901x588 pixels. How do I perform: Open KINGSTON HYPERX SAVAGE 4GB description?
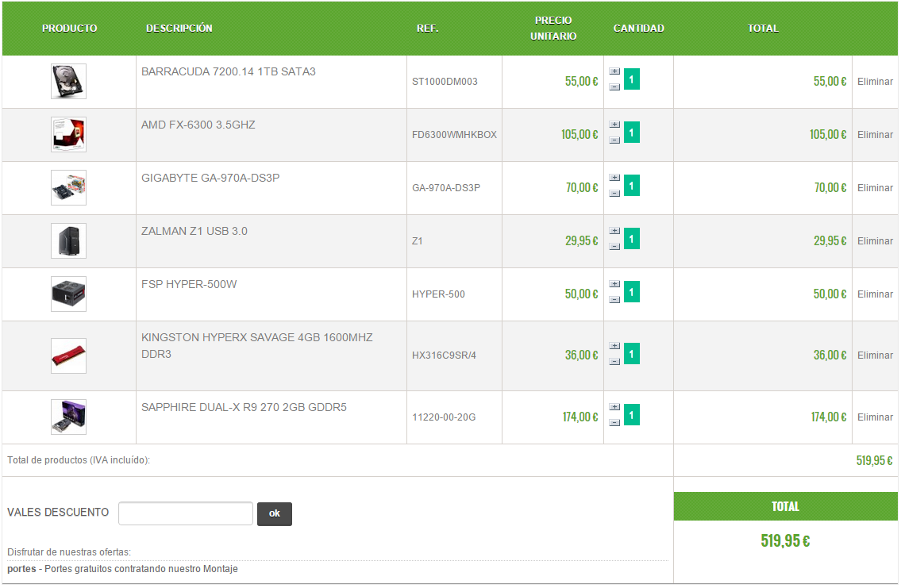257,346
